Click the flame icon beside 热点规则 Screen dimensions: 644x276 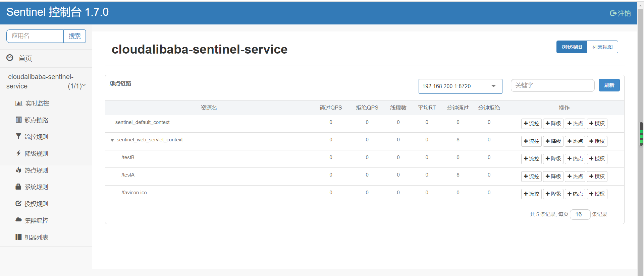[x=19, y=170]
